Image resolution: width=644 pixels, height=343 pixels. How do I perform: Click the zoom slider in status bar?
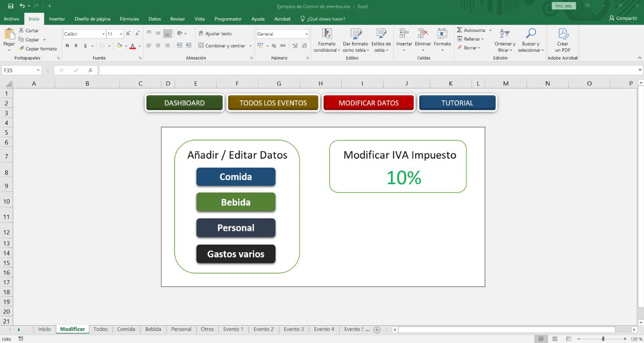(603, 339)
